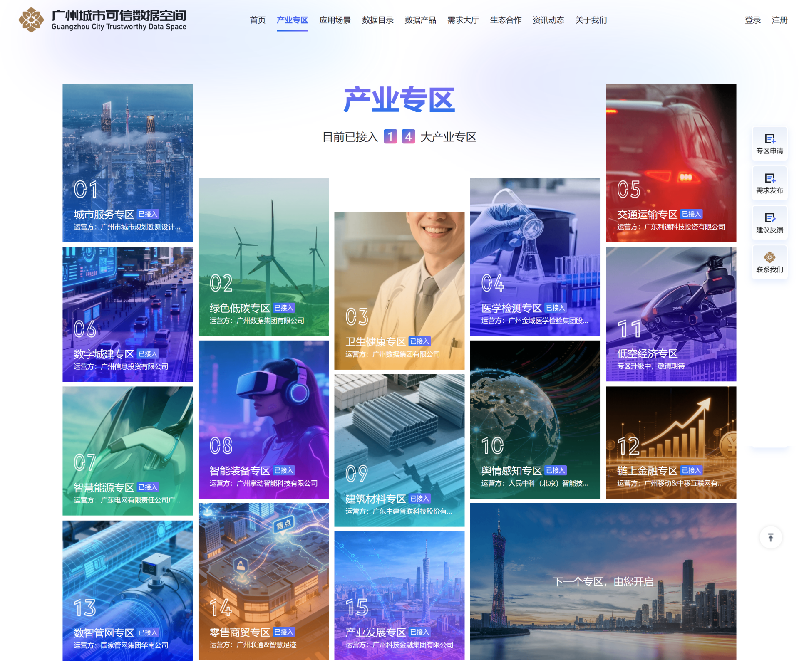Open the 联系我们 contact icon
Screen dimensions: 799x672
(769, 262)
